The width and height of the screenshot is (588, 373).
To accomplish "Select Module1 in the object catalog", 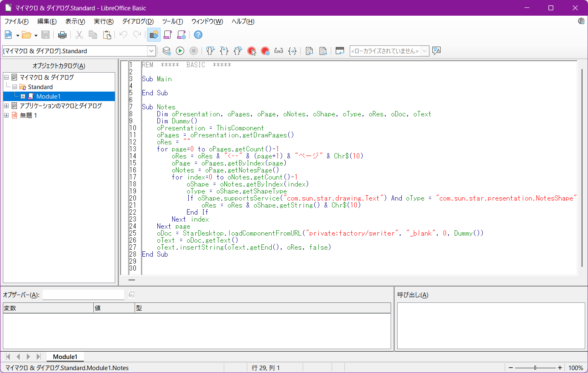I will [48, 97].
